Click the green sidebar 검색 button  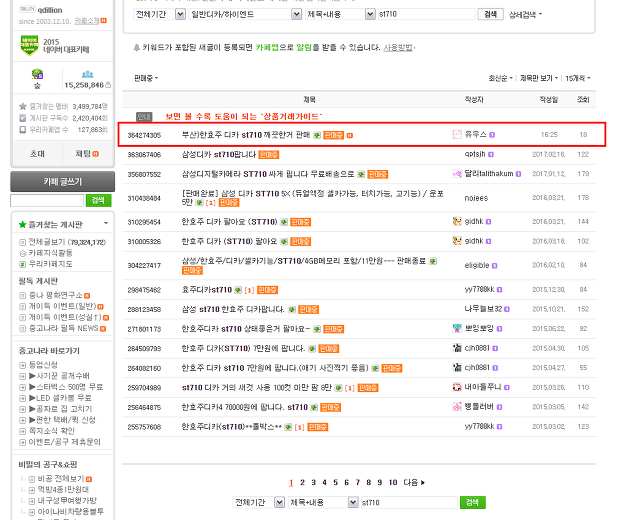(x=98, y=200)
